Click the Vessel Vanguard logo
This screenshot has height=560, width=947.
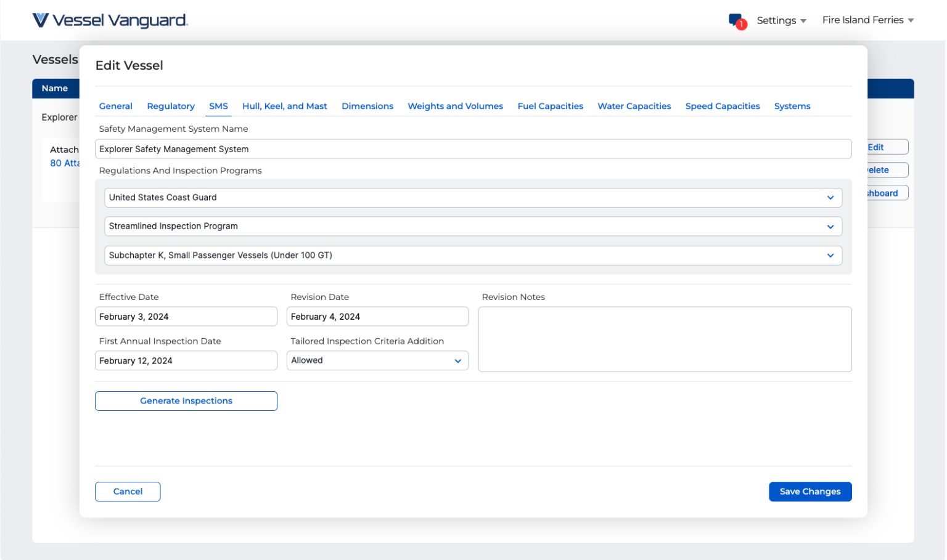click(x=110, y=20)
